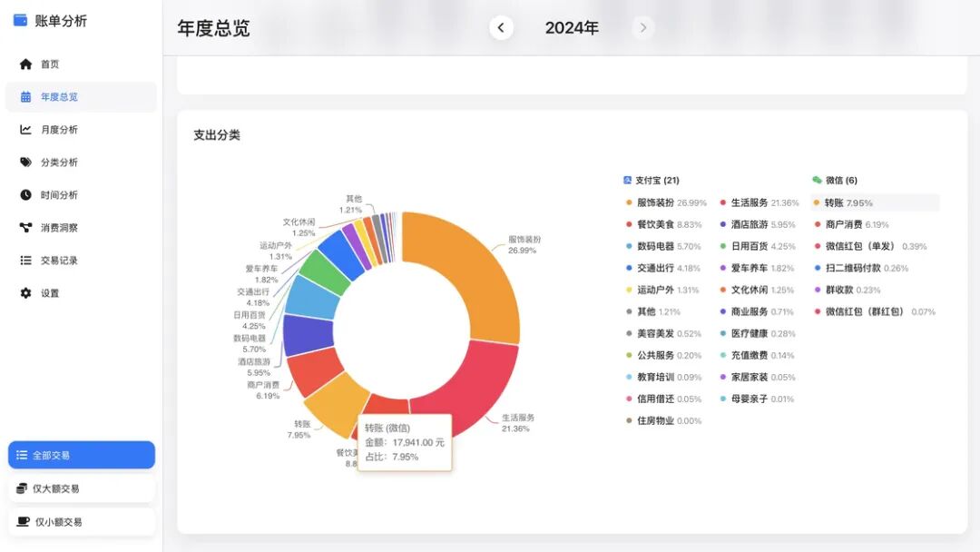The image size is (980, 552).
Task: Open the 首页 page
Action: pos(82,64)
